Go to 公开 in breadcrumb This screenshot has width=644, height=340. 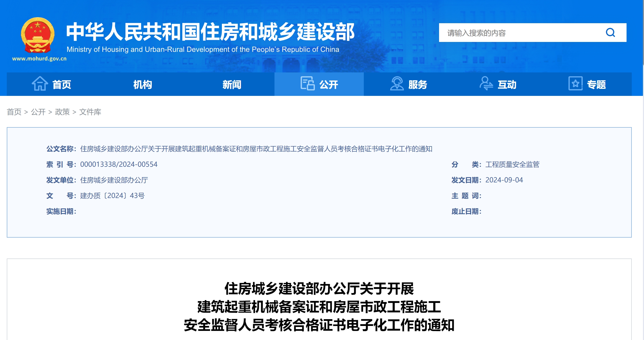click(x=38, y=112)
